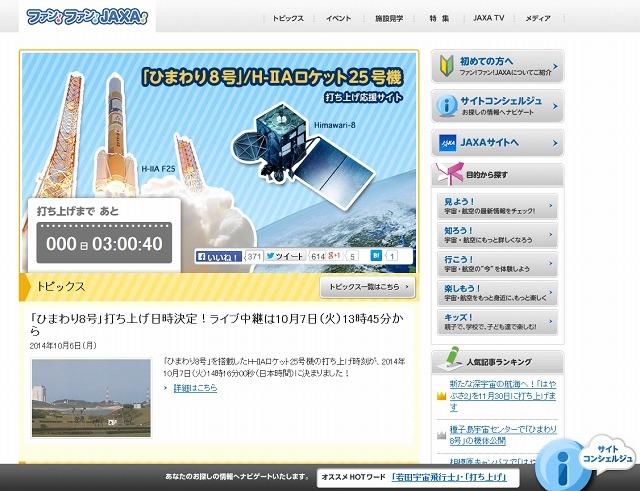Click the signpost icon next to 目的から探す
640x491 pixels.
449,173
